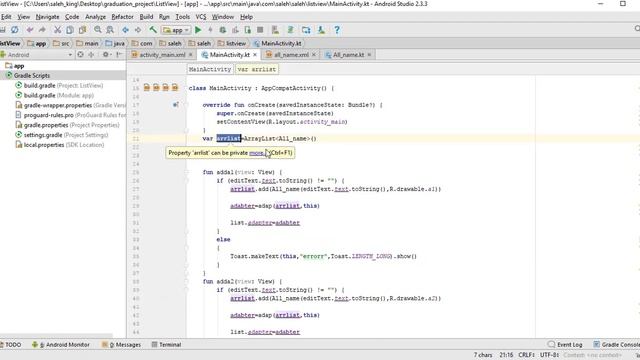
Task: Open the Terminal tool window
Action: pos(166,345)
